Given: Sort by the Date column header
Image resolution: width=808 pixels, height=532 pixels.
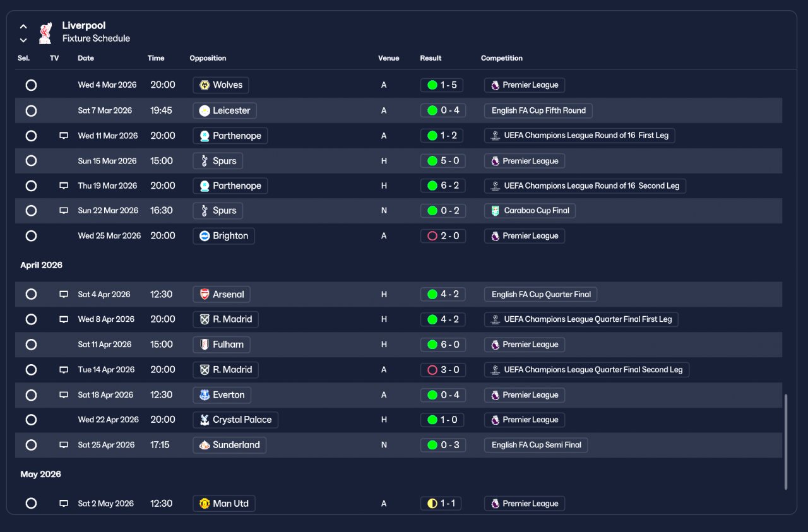Looking at the screenshot, I should pyautogui.click(x=86, y=58).
